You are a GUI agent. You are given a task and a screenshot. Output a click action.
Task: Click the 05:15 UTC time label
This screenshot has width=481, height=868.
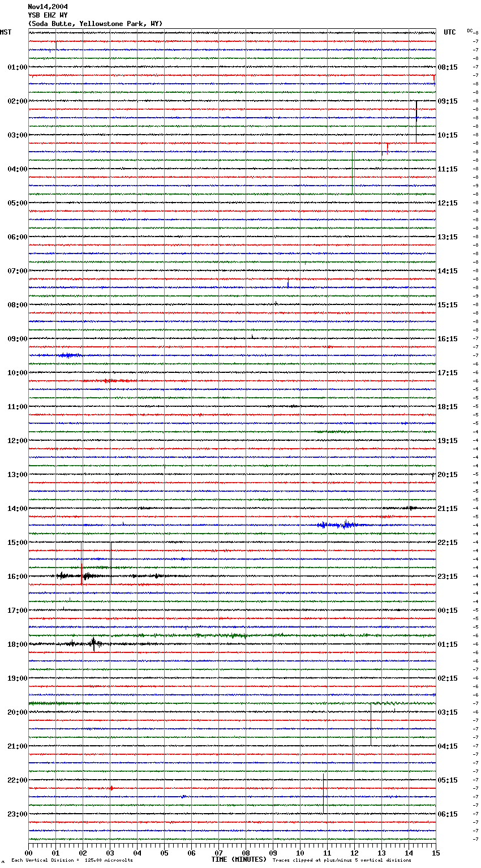[448, 780]
